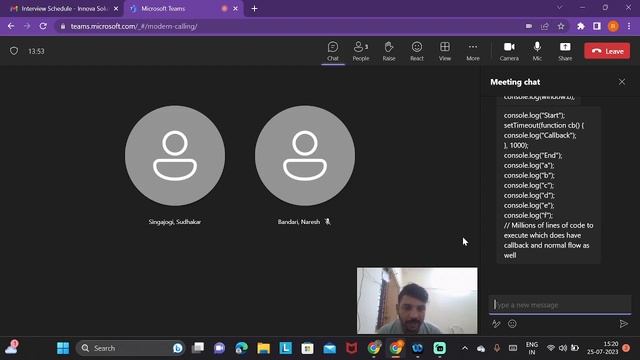Open the More actions menu
This screenshot has width=640, height=360.
point(473,51)
